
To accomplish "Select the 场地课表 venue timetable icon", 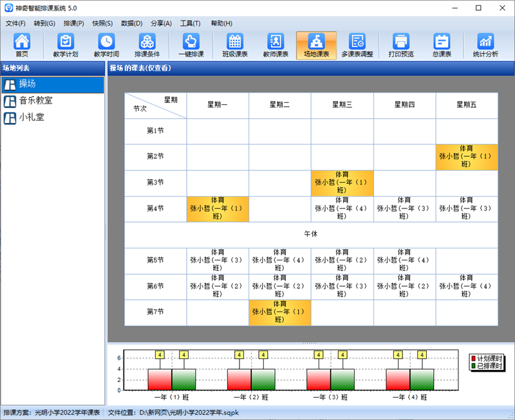I will [x=316, y=45].
